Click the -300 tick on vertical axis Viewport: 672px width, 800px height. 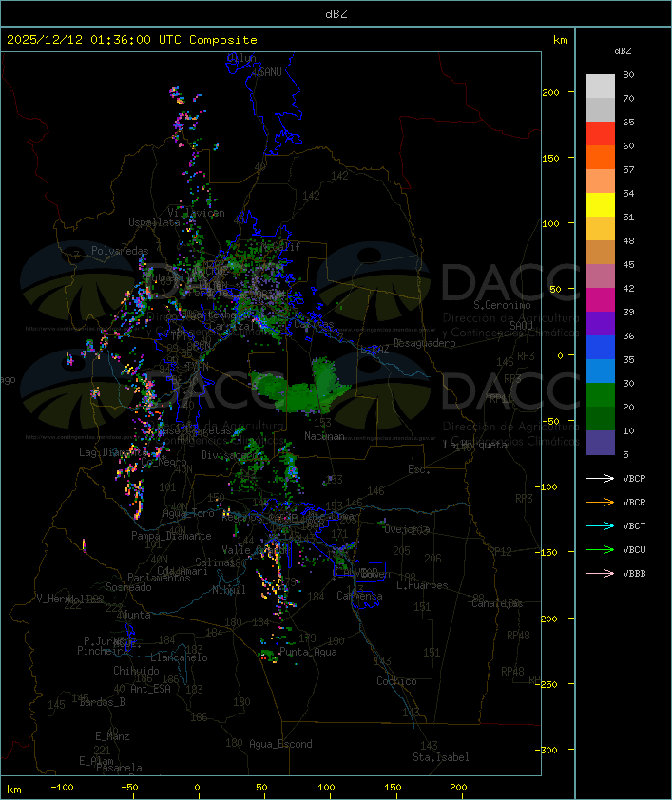pyautogui.click(x=548, y=750)
